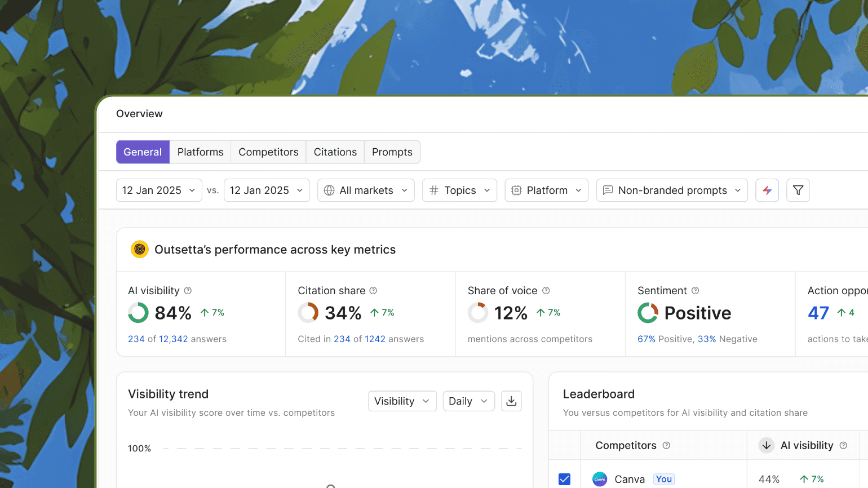Click the 234 answers link under AI visibility

point(136,339)
